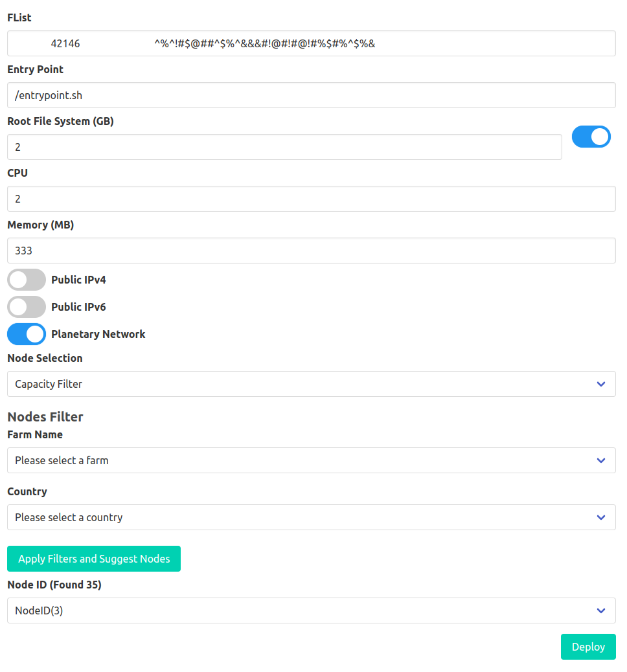627x672 pixels.
Task: Click the chevron icon on the Farm Name selector
Action: point(600,460)
